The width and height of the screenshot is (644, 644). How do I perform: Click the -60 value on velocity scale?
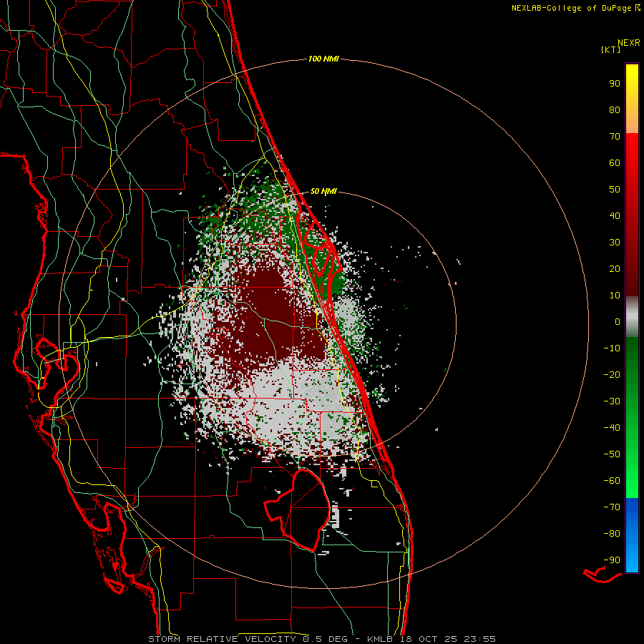[612, 481]
